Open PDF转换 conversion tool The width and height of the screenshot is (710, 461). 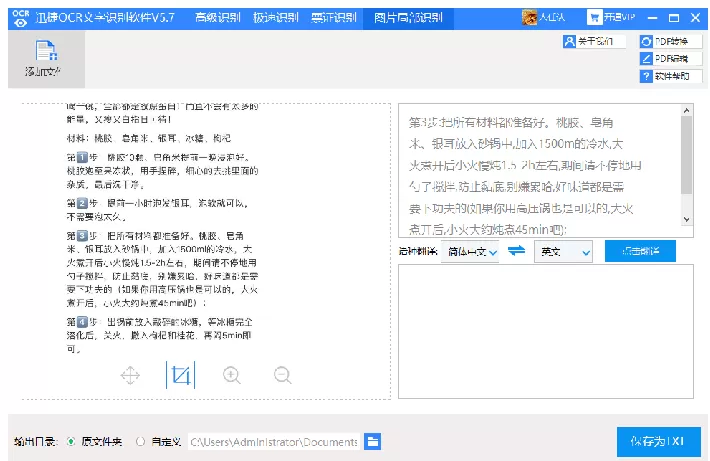click(671, 41)
